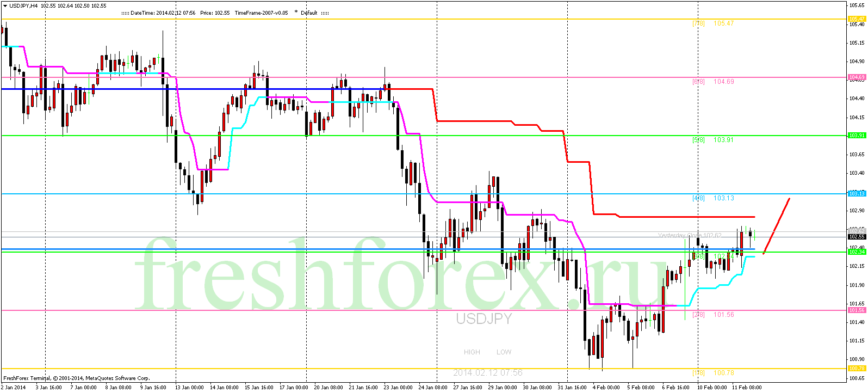Select the red forecast arrow line

pyautogui.click(x=777, y=226)
